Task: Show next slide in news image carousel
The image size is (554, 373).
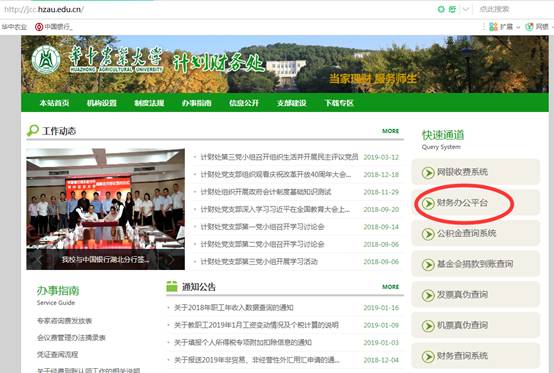Action: pos(171,260)
